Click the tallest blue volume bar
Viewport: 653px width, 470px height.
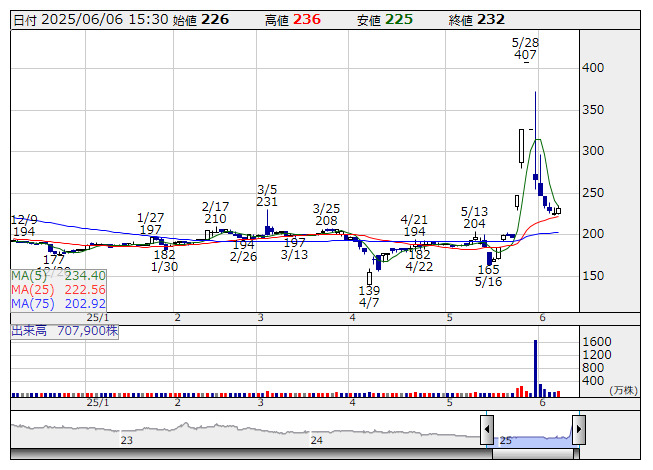tap(535, 368)
